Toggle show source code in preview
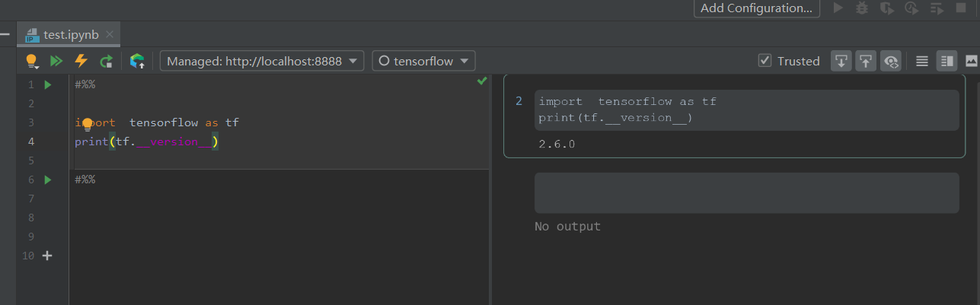Image resolution: width=980 pixels, height=305 pixels. point(891,61)
